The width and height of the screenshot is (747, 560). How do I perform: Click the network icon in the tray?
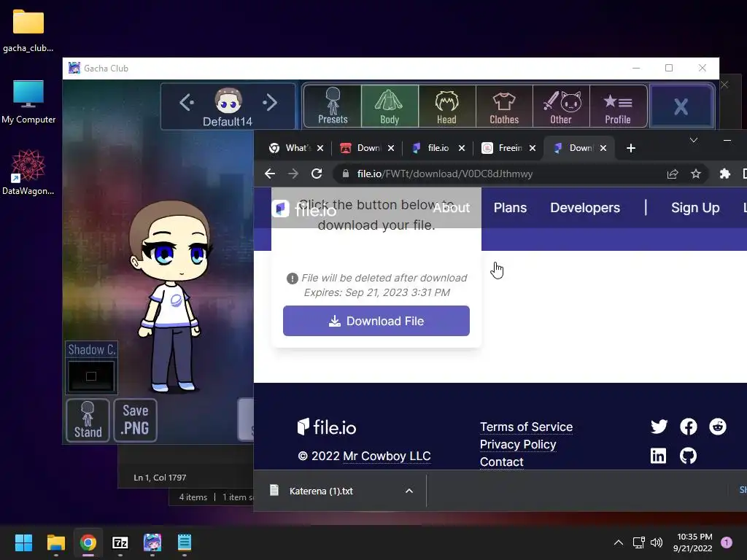pyautogui.click(x=638, y=542)
